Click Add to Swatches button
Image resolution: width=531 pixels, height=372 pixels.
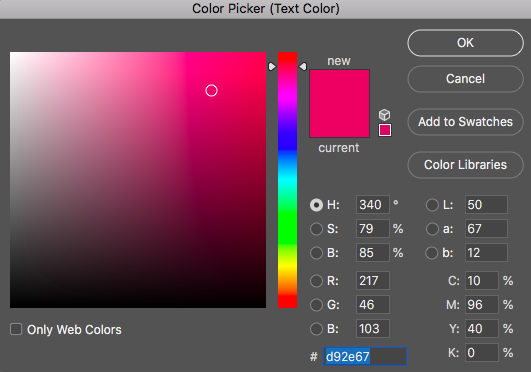(465, 122)
